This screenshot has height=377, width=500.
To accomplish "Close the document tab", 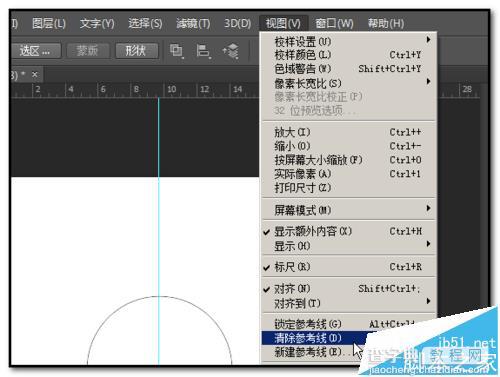I will pos(35,74).
